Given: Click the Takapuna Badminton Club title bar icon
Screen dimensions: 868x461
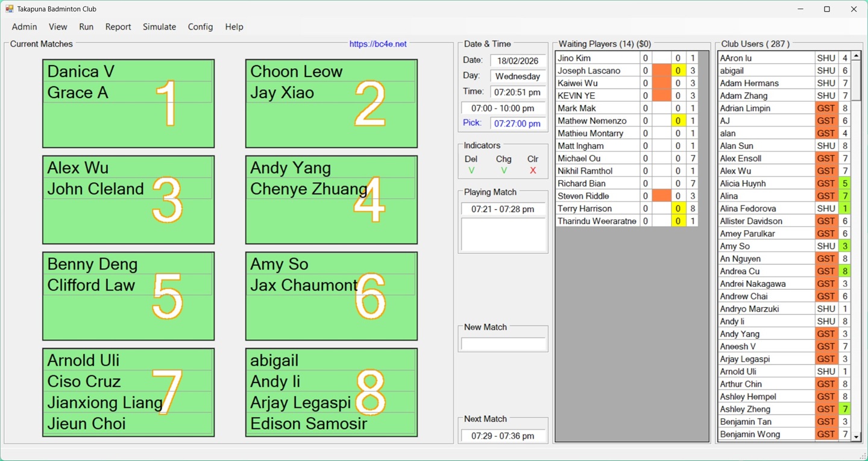Looking at the screenshot, I should click(8, 8).
